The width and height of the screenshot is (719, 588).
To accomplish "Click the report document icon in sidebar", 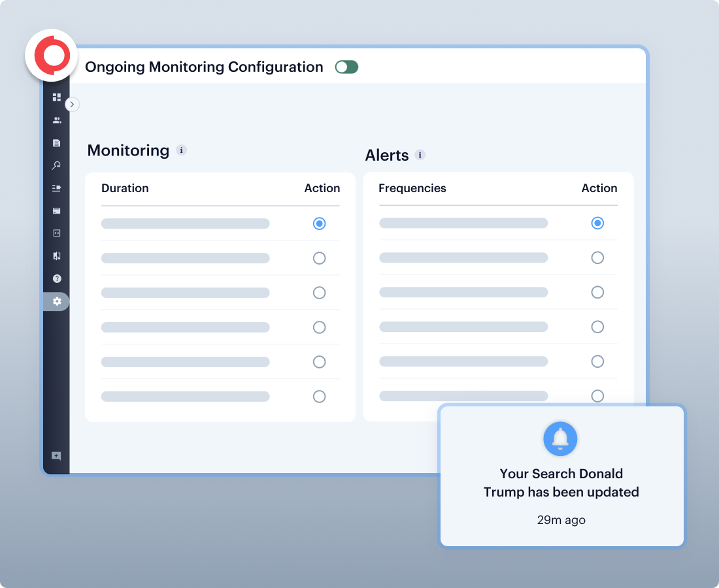I will 57,143.
